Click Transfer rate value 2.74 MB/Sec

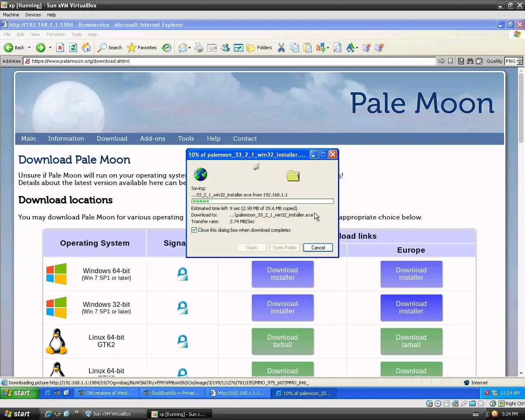(242, 221)
